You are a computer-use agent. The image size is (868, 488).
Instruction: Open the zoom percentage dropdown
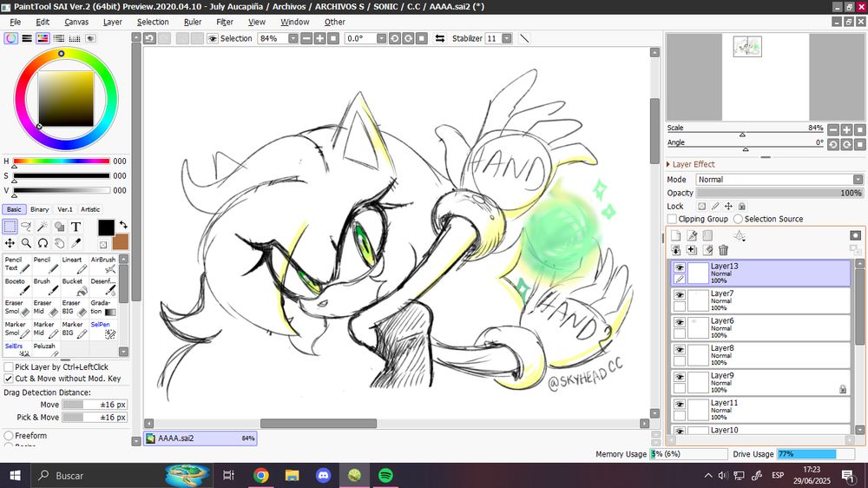293,38
